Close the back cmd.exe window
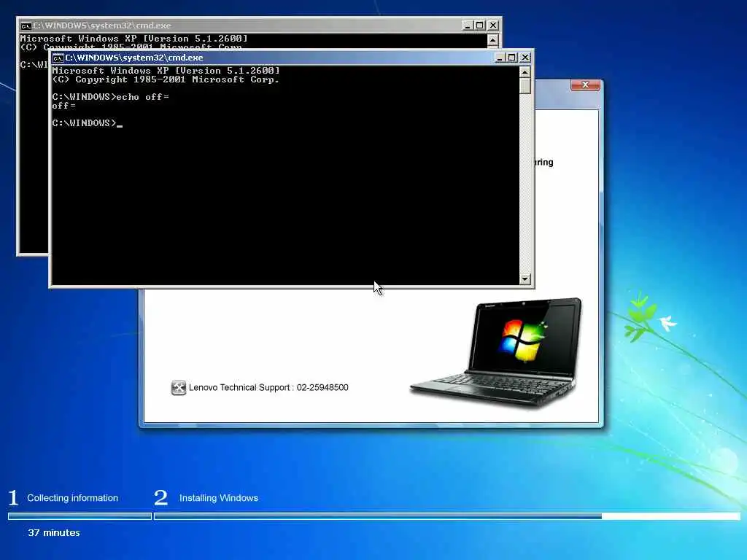Image resolution: width=747 pixels, height=560 pixels. point(493,26)
